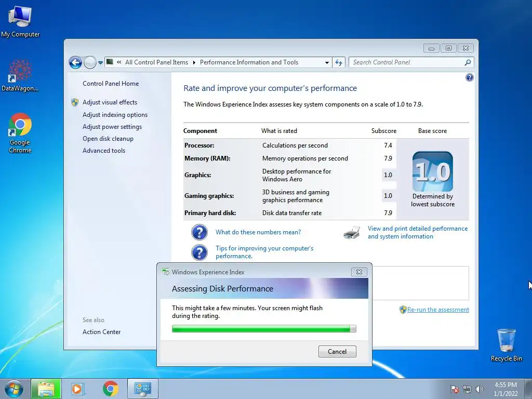Click the Refresh button beside address bar
Image resolution: width=532 pixels, height=399 pixels.
[x=339, y=62]
